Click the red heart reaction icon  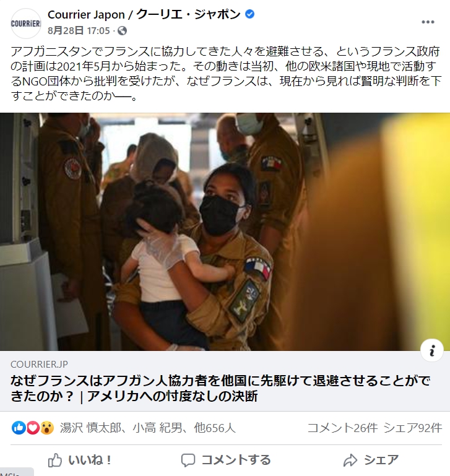click(33, 428)
